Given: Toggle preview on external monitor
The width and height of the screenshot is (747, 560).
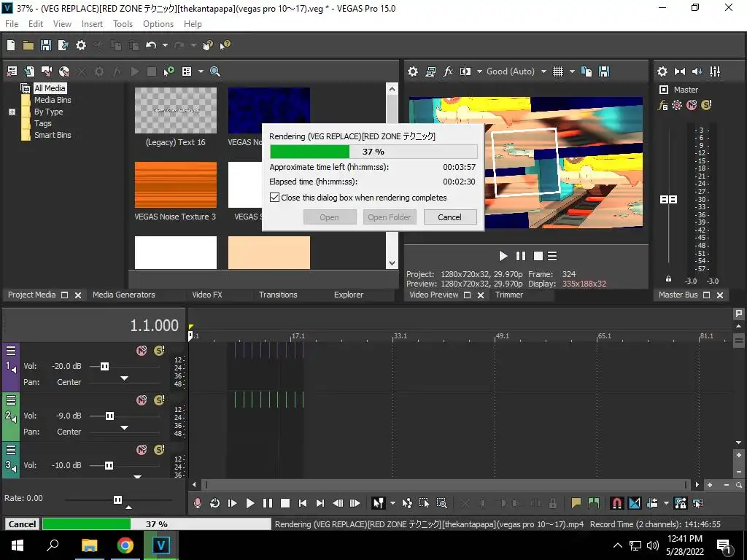Looking at the screenshot, I should click(x=430, y=71).
